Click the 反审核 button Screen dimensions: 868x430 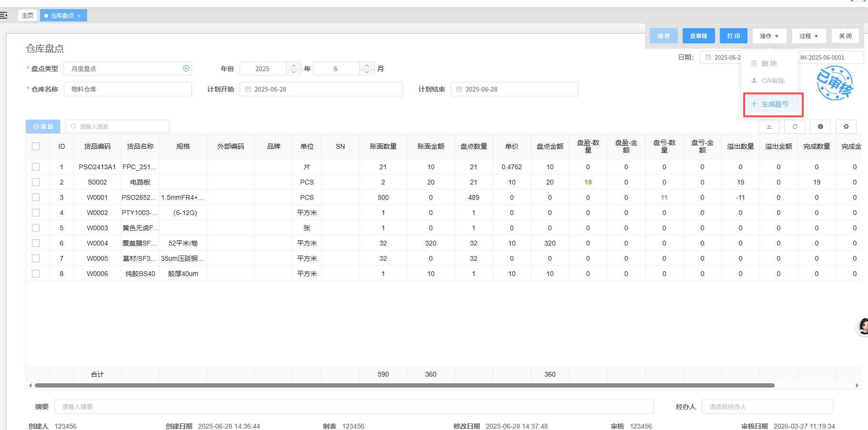coord(698,36)
